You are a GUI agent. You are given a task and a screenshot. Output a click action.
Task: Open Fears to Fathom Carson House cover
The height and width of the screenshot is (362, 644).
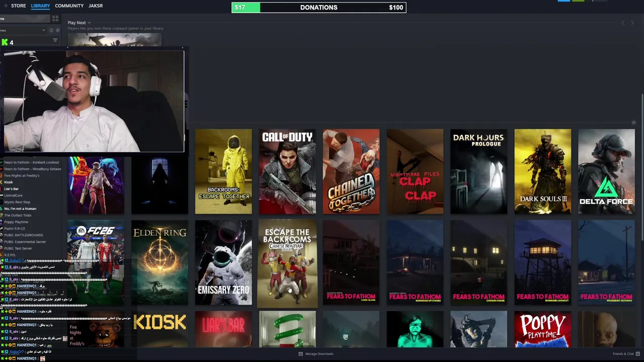(x=479, y=262)
